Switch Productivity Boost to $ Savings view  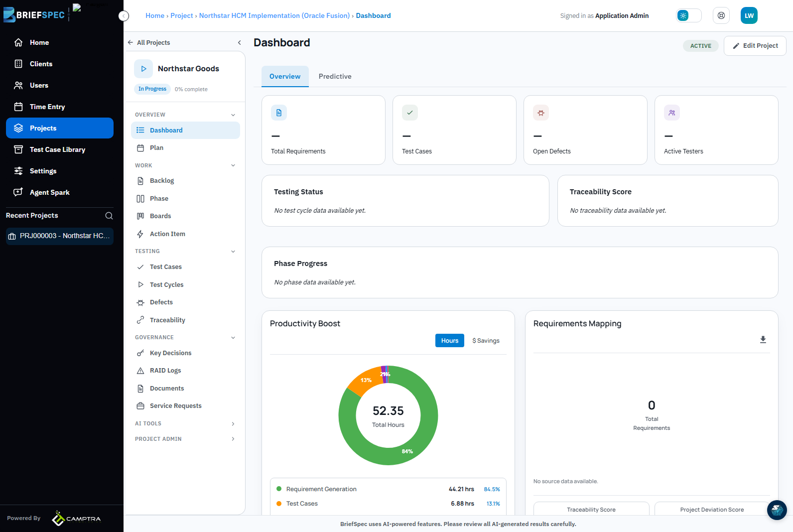coord(486,341)
